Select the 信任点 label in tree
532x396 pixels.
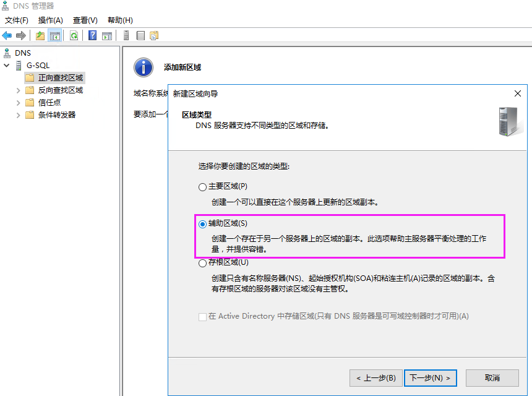point(49,103)
